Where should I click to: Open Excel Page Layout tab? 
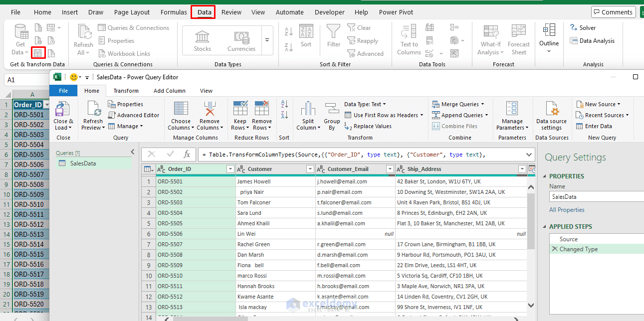pos(132,12)
